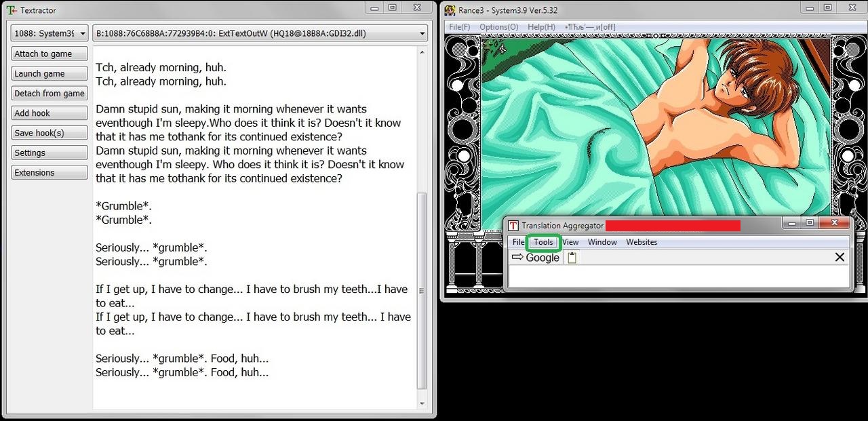Maximize the Textractor window
Viewport: 868px width, 421px height.
[393, 7]
